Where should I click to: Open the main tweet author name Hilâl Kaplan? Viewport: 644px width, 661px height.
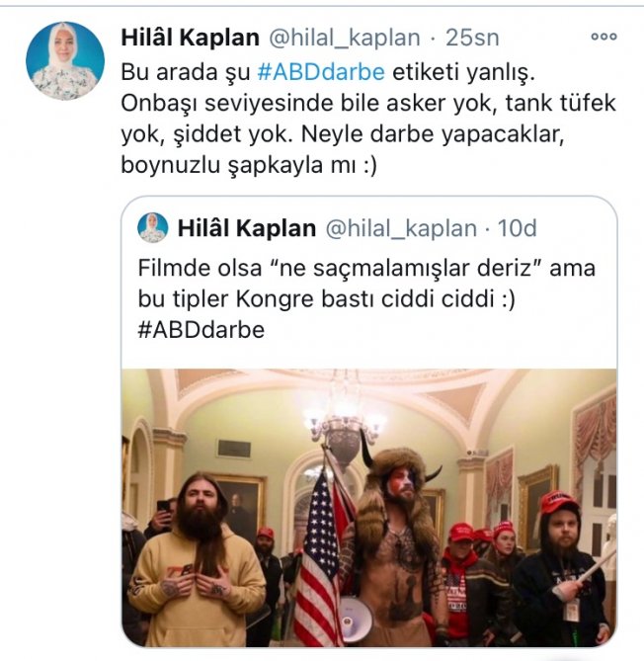[x=190, y=38]
